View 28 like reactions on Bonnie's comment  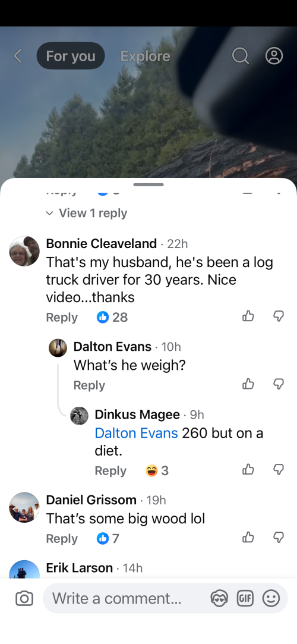(112, 317)
